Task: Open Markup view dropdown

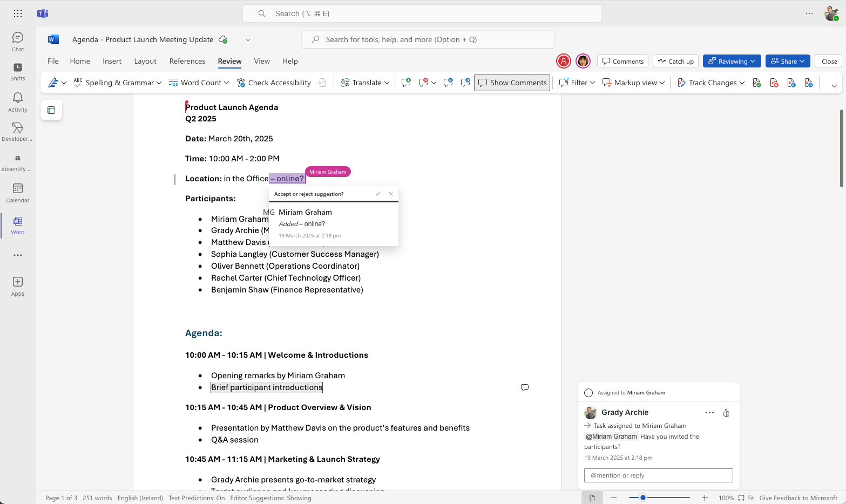Action: pyautogui.click(x=662, y=83)
